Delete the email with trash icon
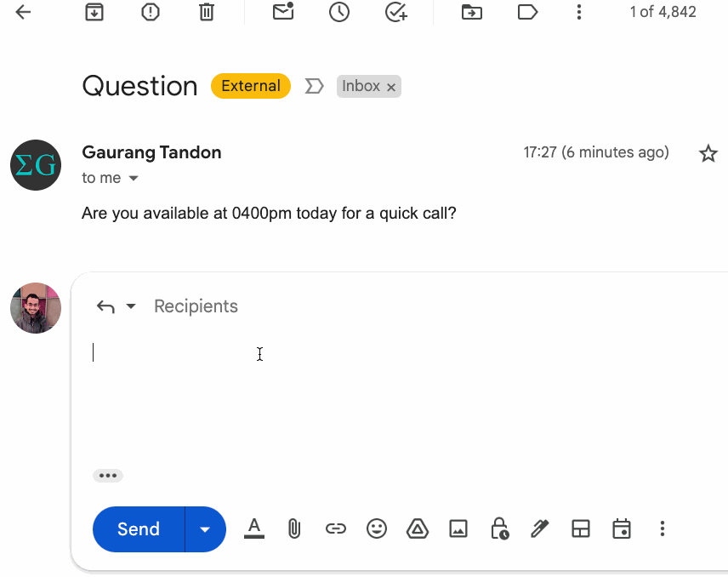Viewport: 728px width, 577px height. click(207, 12)
